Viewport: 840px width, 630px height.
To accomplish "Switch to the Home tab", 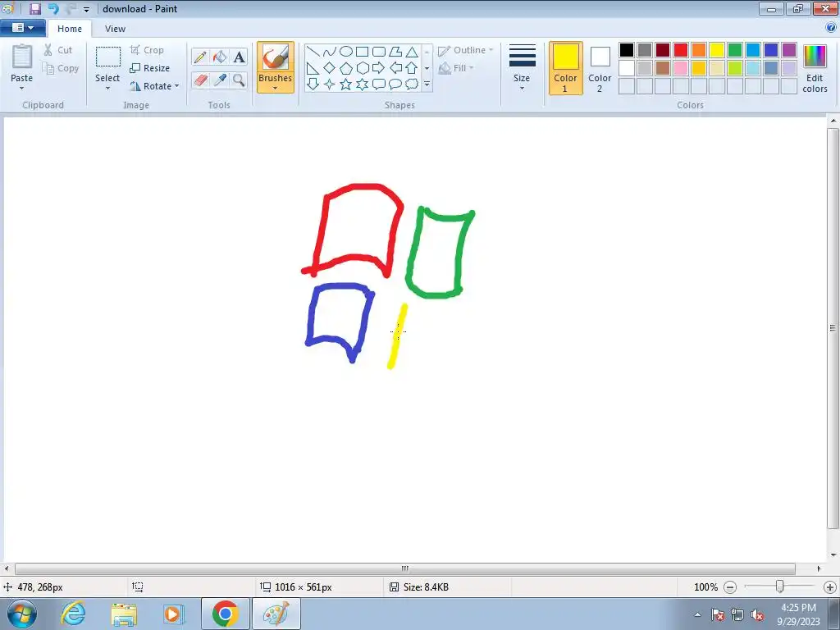I will pyautogui.click(x=70, y=29).
